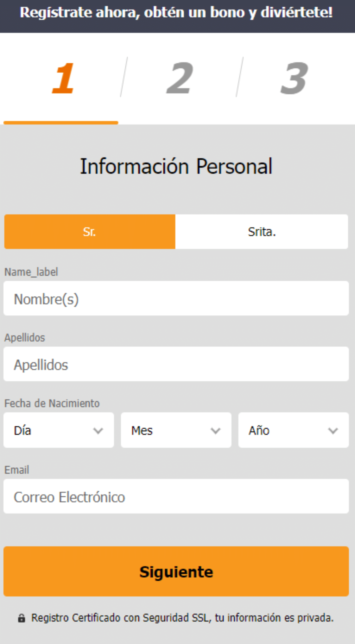Click the Nombre(s) input field
This screenshot has width=355, height=644.
(x=176, y=298)
